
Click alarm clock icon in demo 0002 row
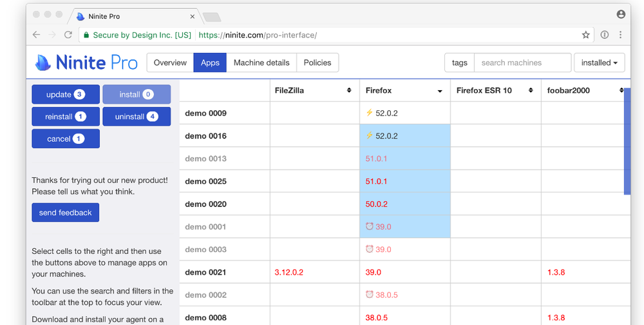click(x=369, y=295)
